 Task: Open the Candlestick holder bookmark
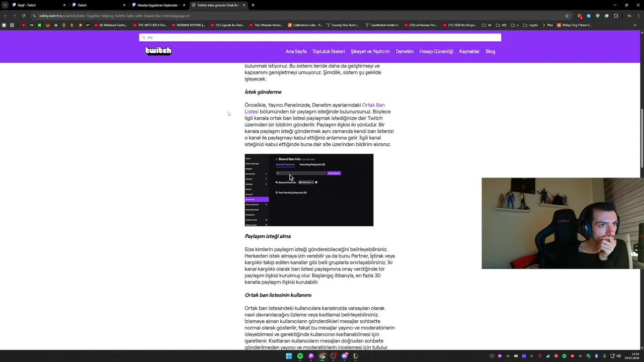[x=382, y=25]
